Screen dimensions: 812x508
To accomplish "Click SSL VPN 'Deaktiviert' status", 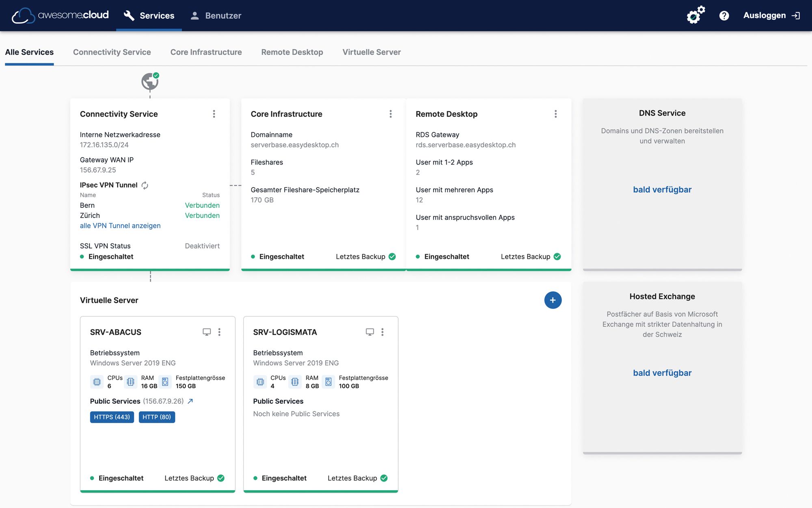I will point(202,246).
